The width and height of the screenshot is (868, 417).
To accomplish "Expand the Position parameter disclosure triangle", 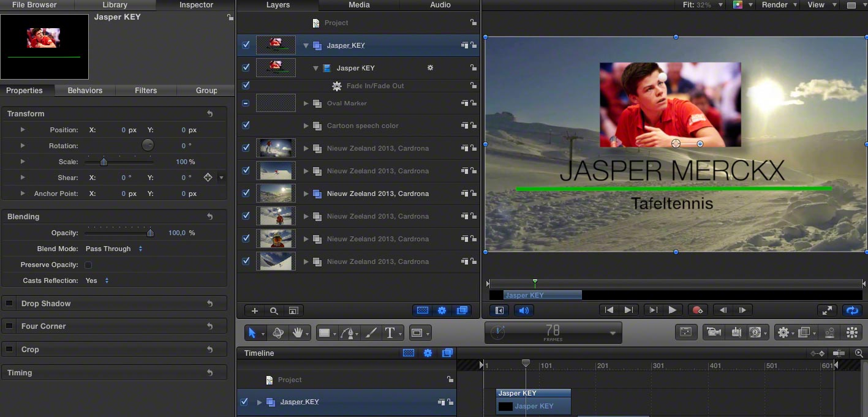I will pos(23,130).
